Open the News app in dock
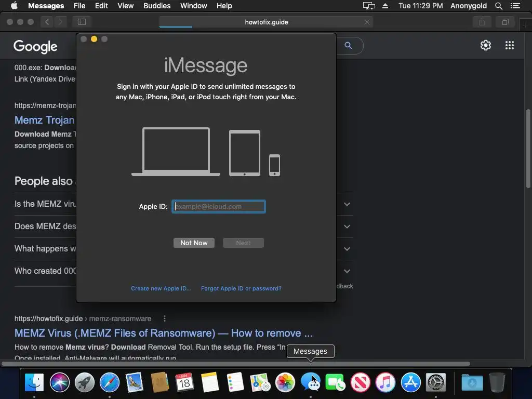 361,382
